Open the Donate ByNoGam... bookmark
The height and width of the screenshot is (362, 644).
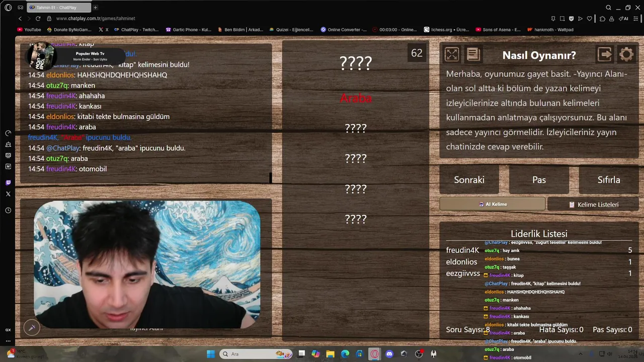pos(69,30)
